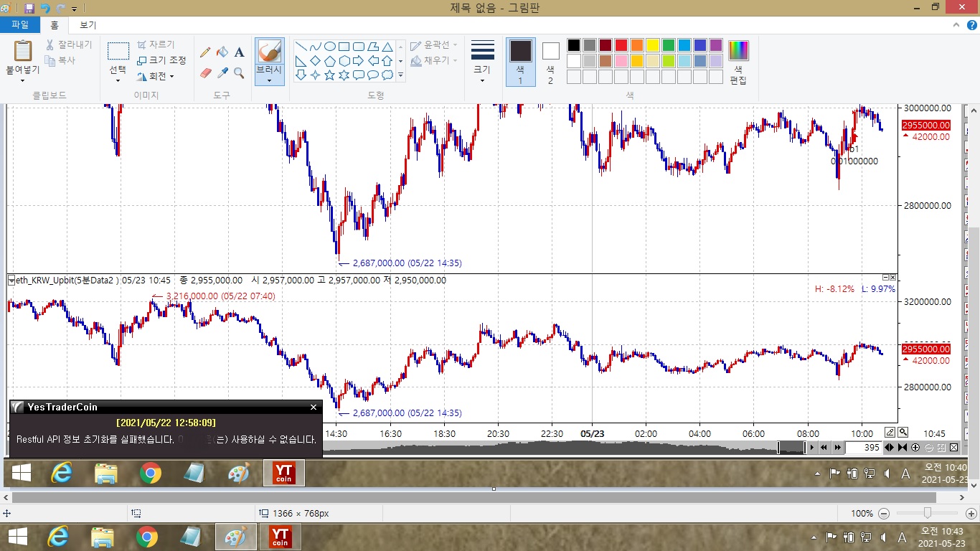Switch to the 보기 view tab

[88, 24]
